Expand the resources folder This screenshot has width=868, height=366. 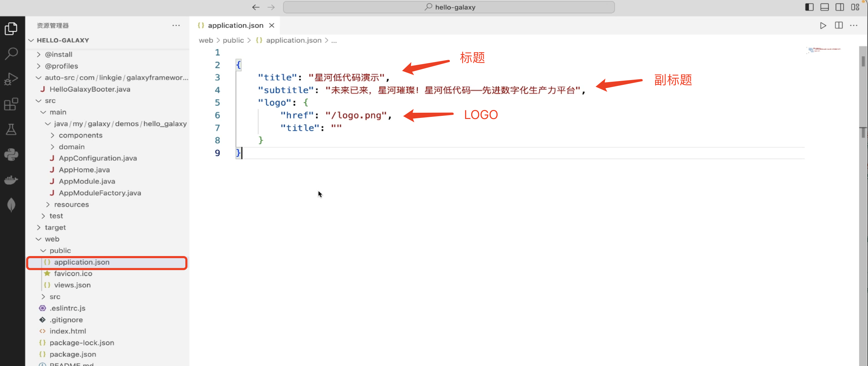click(x=107, y=205)
